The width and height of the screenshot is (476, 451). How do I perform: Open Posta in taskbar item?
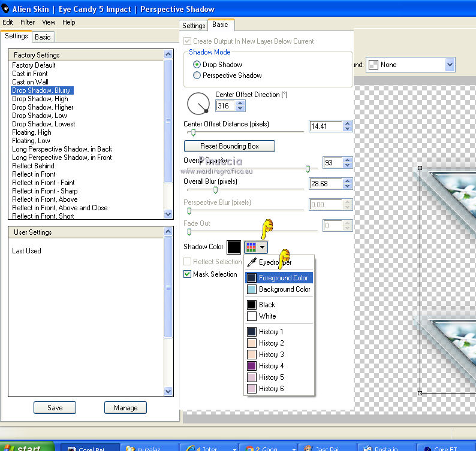(x=387, y=447)
